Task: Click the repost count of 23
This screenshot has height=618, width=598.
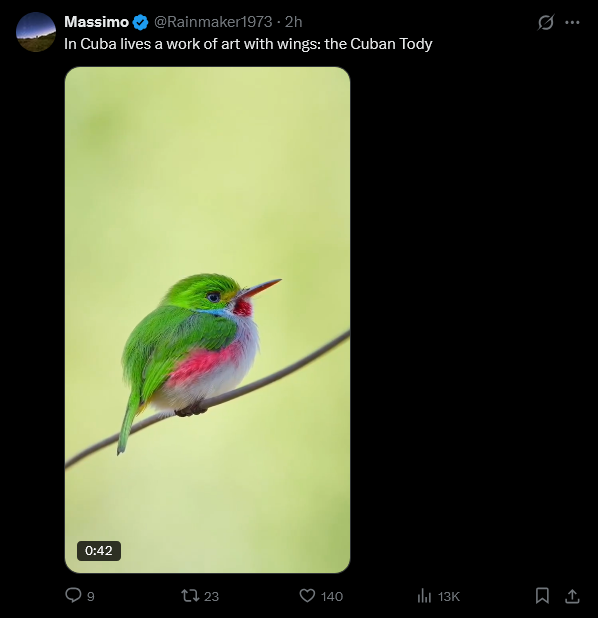Action: click(x=211, y=597)
